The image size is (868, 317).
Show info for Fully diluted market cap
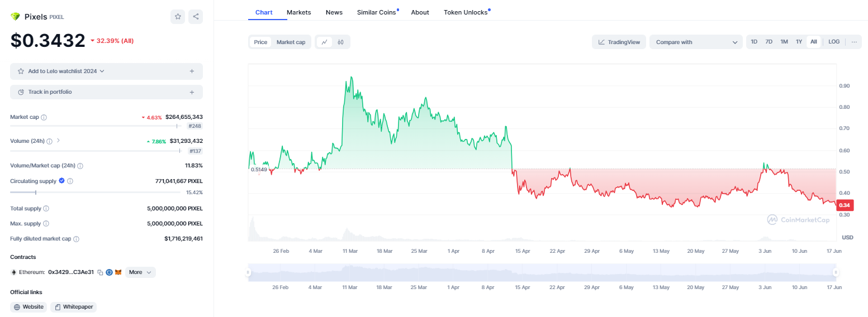[x=76, y=239]
